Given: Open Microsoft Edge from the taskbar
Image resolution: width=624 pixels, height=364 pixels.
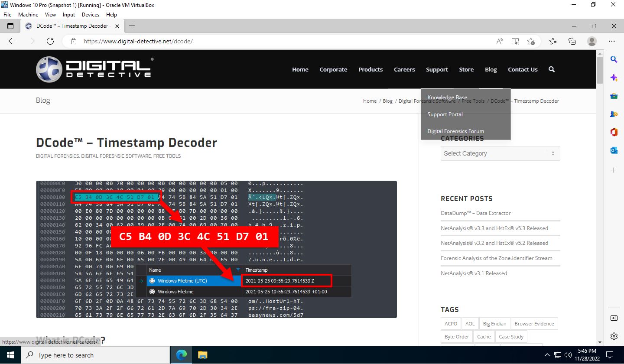Looking at the screenshot, I should 181,355.
